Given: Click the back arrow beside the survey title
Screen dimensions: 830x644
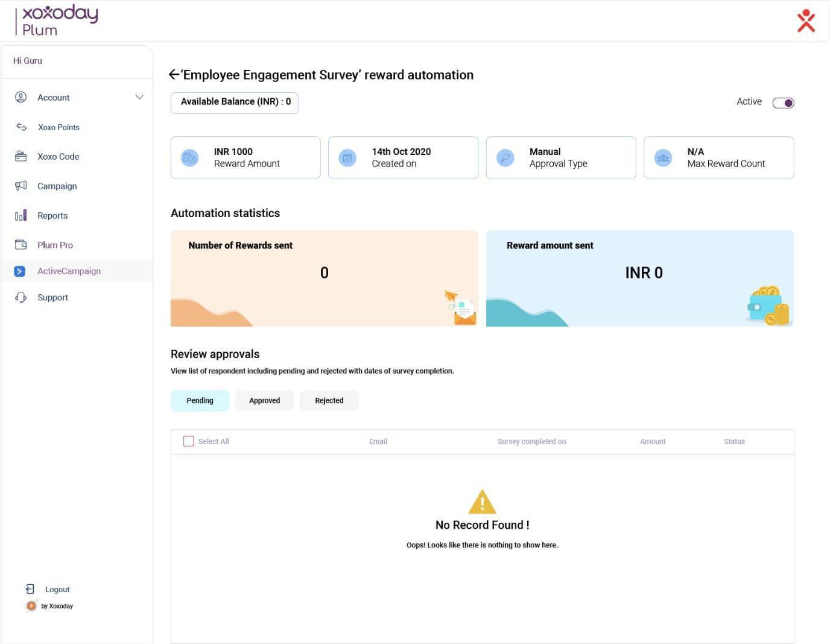Looking at the screenshot, I should pyautogui.click(x=174, y=75).
